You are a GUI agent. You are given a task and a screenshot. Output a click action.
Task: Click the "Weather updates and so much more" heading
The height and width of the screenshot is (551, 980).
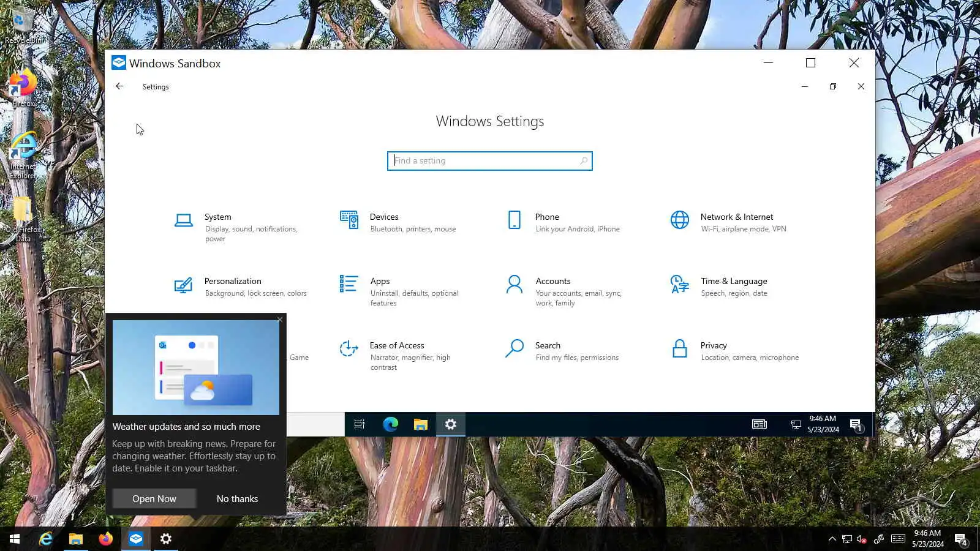[186, 427]
